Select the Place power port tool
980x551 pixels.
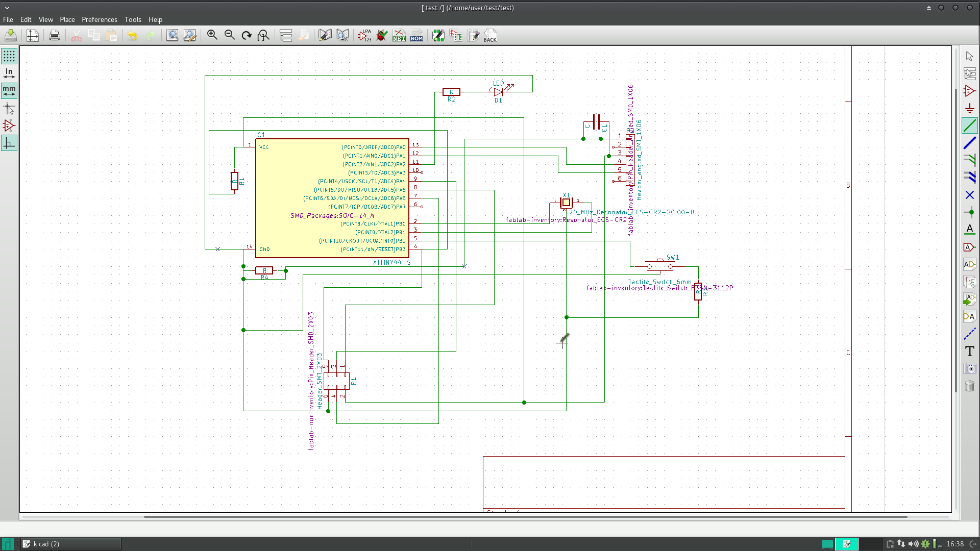pyautogui.click(x=970, y=108)
